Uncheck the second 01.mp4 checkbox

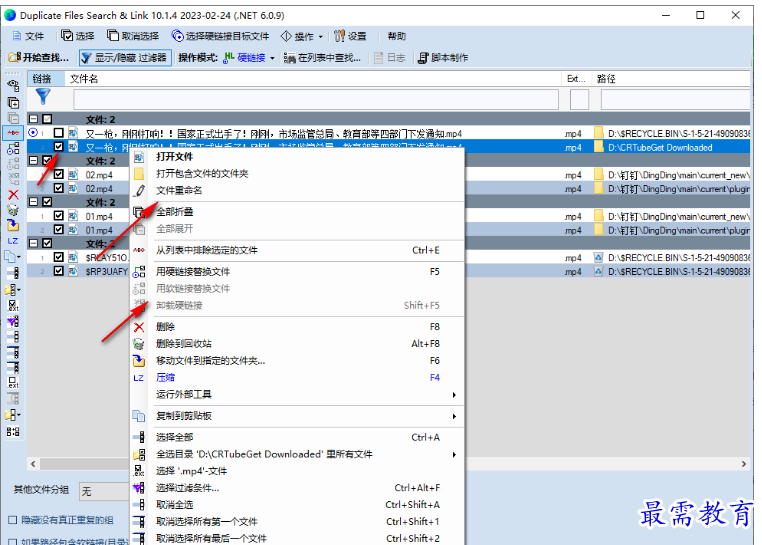pos(59,229)
